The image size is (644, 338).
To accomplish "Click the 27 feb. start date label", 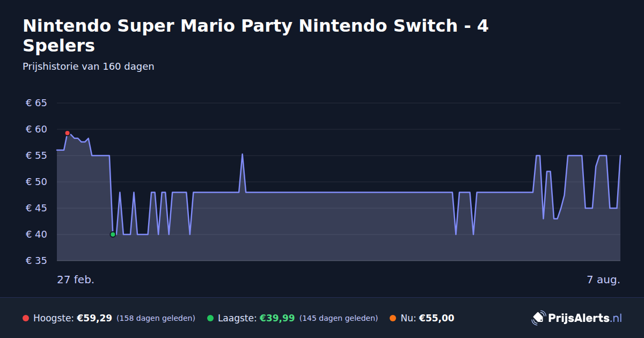I will [x=76, y=280].
